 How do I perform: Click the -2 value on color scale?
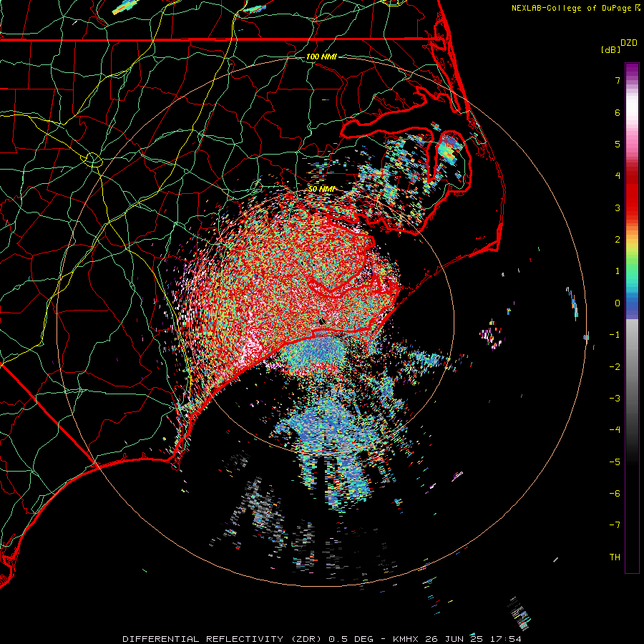coord(615,367)
